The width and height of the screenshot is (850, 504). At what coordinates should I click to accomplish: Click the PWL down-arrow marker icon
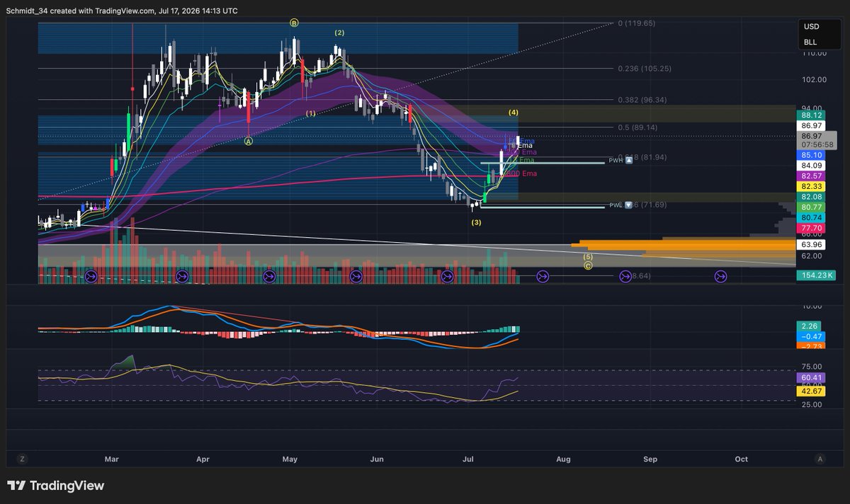(628, 205)
